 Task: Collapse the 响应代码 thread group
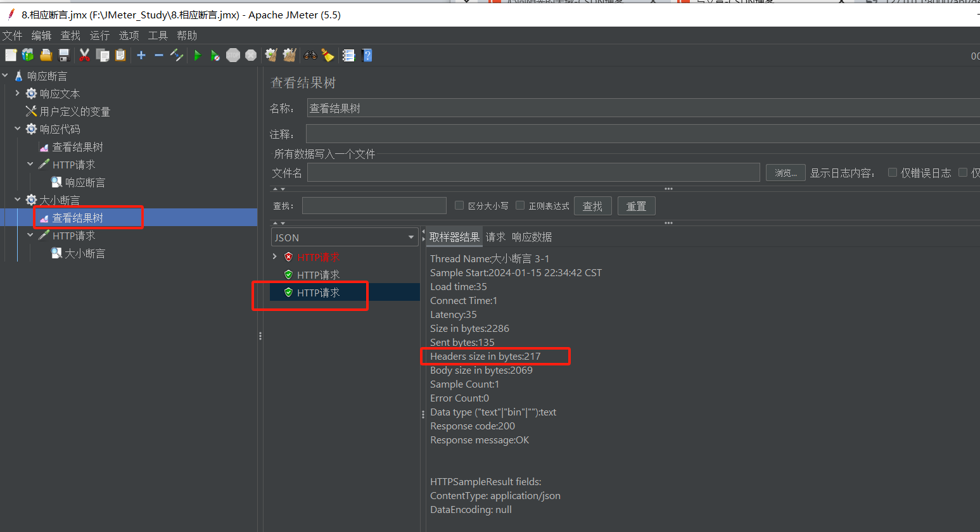tap(17, 129)
